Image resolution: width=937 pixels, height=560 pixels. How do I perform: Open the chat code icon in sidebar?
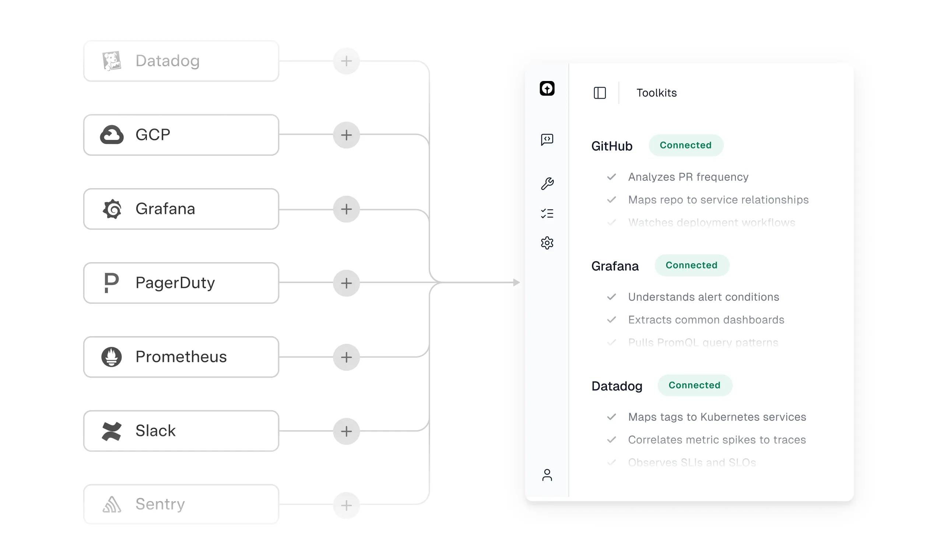click(x=547, y=140)
